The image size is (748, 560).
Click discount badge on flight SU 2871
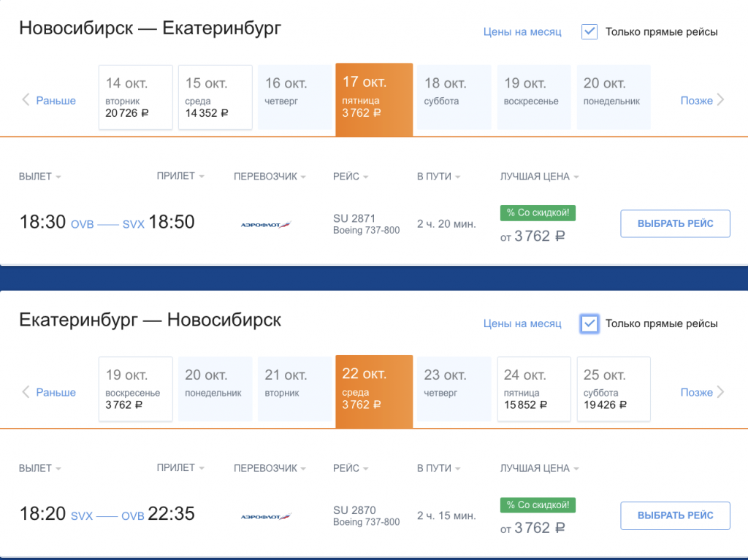coord(538,213)
